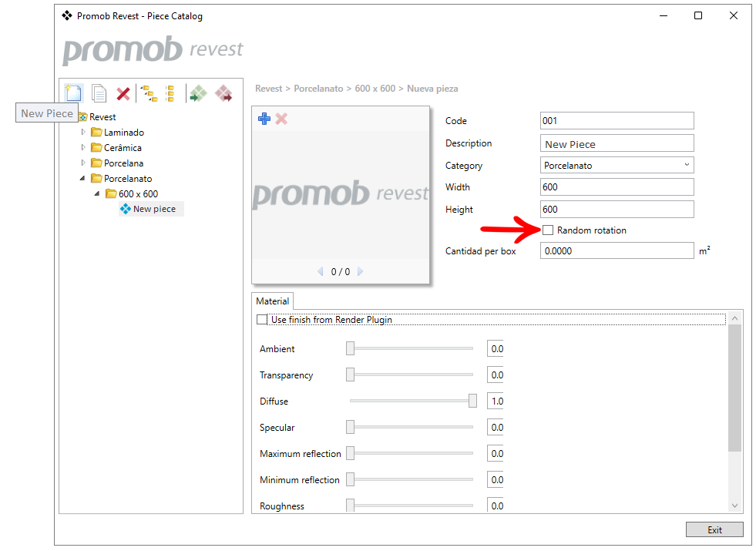The width and height of the screenshot is (756, 551).
Task: Go to next image arrow
Action: point(360,271)
